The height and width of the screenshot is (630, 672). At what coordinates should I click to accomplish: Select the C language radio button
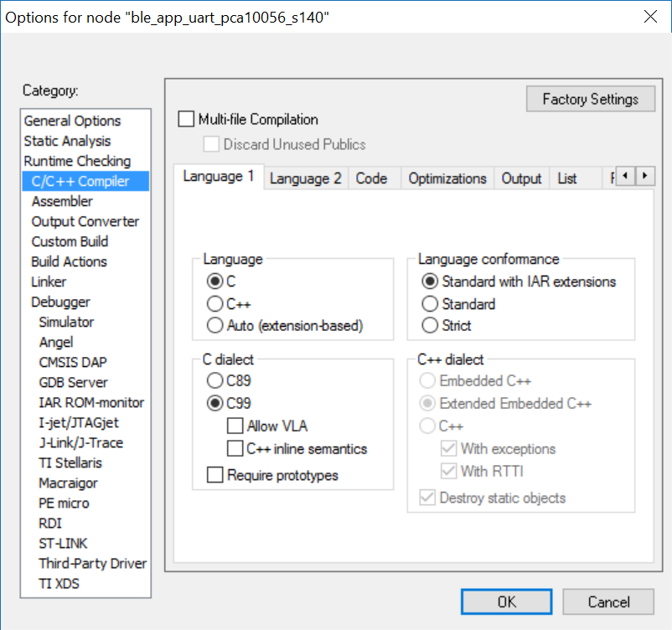pos(215,281)
